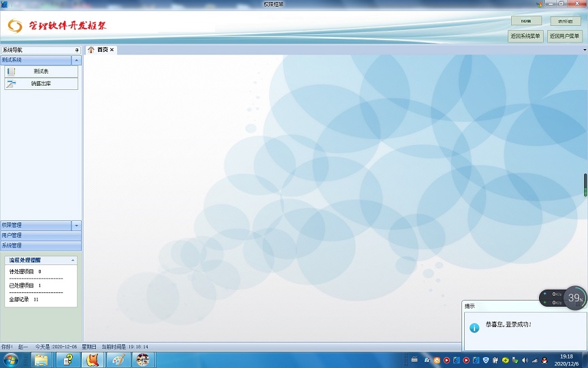Open Windows Explorer from the taskbar

pos(42,360)
